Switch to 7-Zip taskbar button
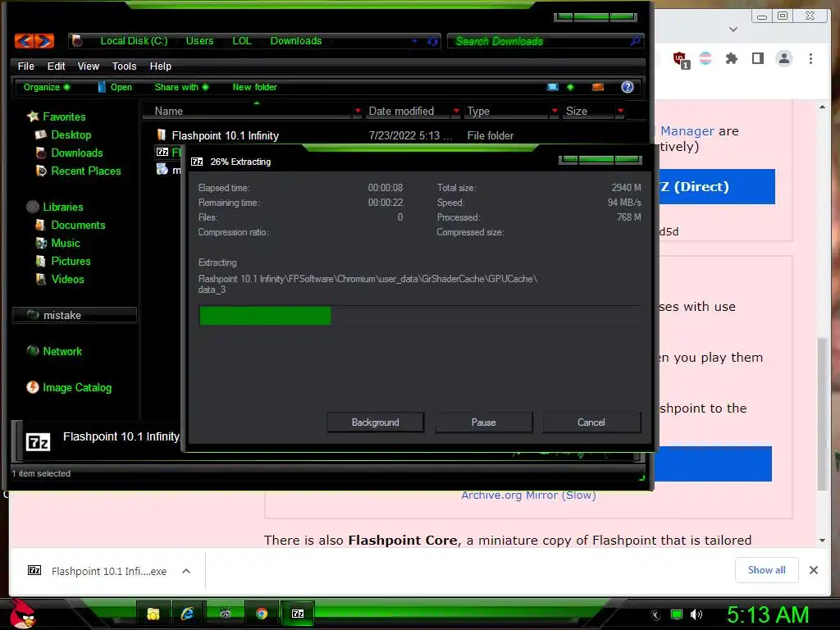 pos(298,614)
